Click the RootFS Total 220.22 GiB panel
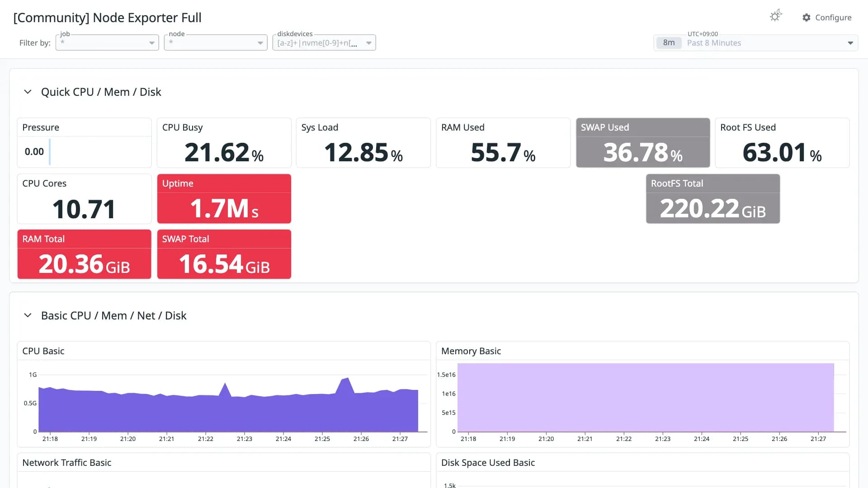Image resolution: width=868 pixels, height=488 pixels. [713, 199]
